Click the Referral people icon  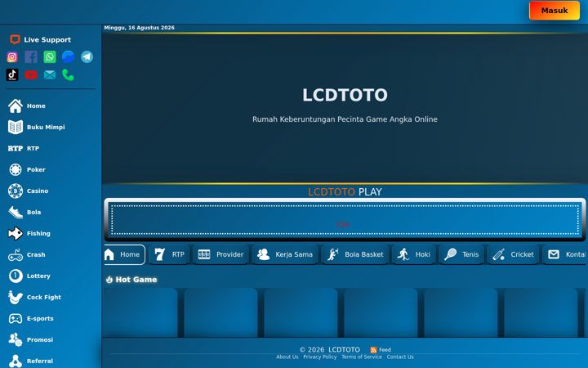pos(16,361)
